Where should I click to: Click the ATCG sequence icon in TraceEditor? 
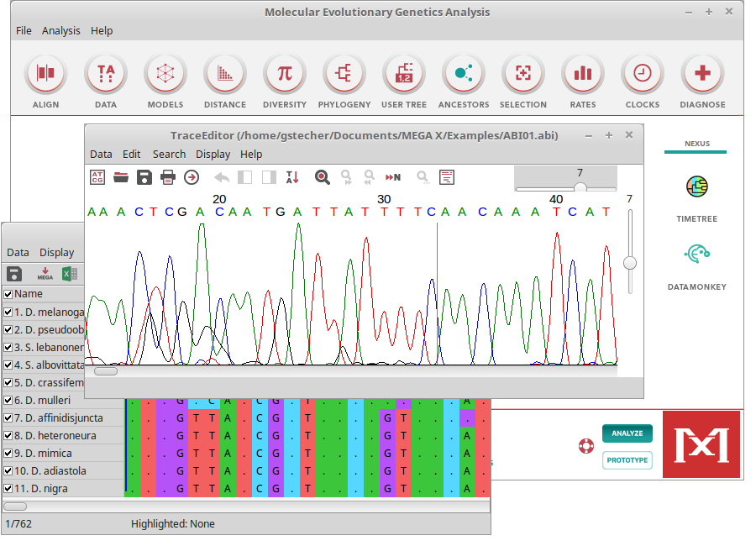(97, 177)
